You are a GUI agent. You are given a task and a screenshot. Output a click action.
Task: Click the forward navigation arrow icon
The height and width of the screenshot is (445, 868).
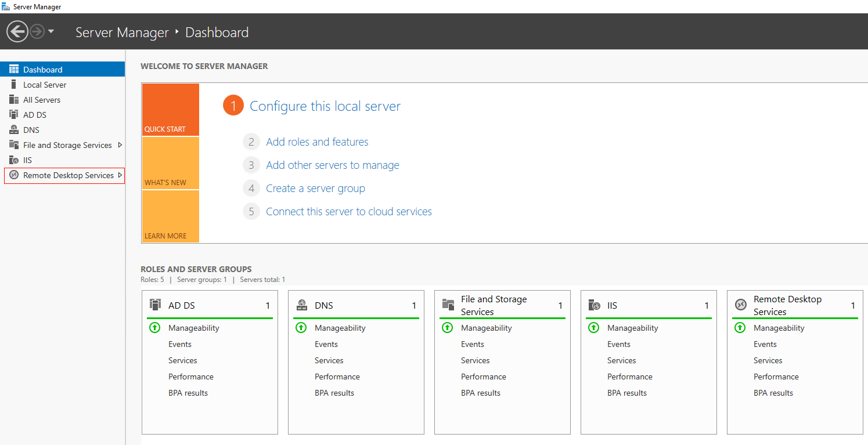point(37,31)
